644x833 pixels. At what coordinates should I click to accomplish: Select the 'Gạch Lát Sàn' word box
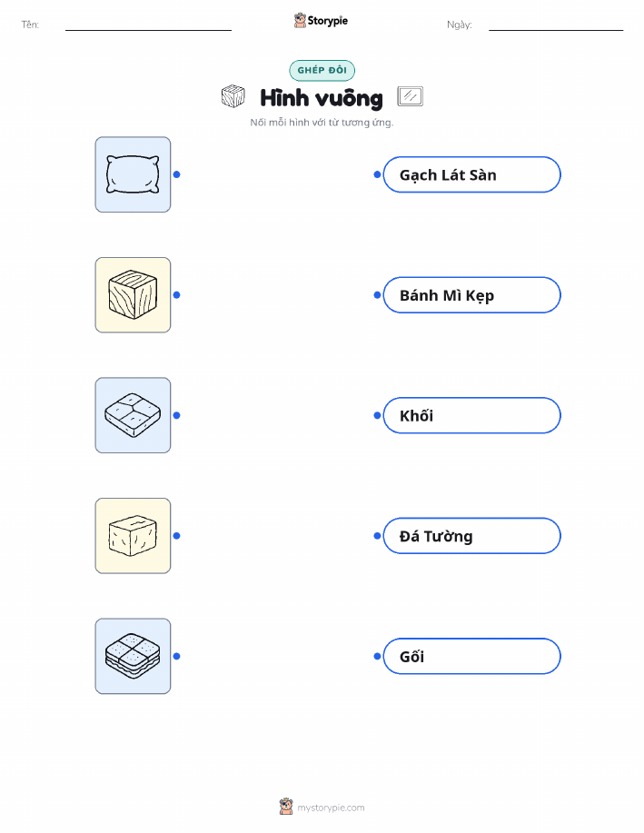point(471,174)
